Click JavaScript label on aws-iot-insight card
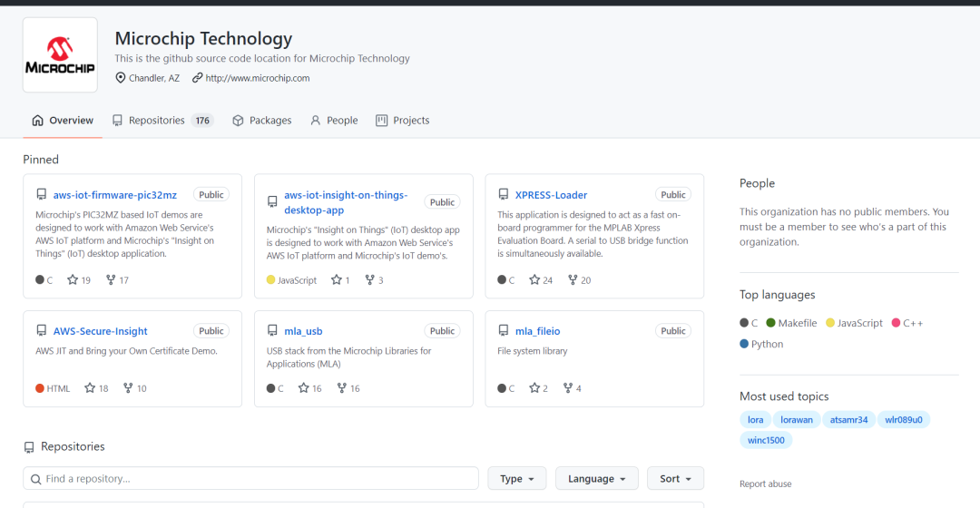 [297, 280]
